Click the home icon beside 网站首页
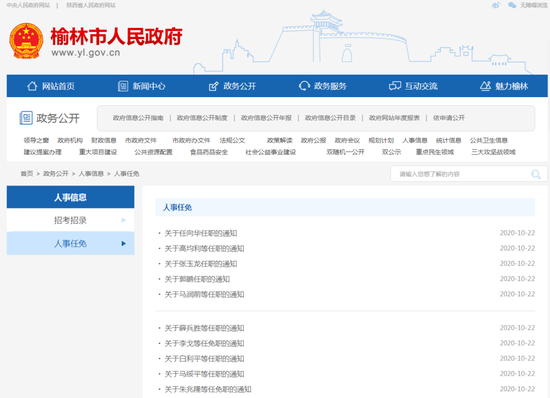550x398 pixels. pos(32,86)
